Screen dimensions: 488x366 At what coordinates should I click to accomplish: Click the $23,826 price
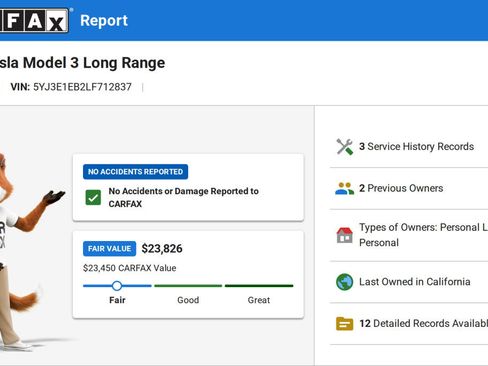pyautogui.click(x=162, y=248)
